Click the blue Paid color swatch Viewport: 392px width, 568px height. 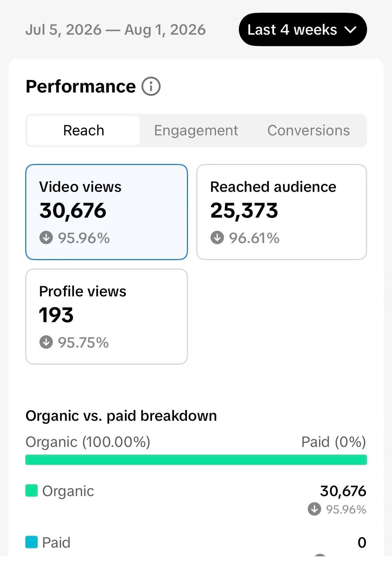[x=31, y=542]
